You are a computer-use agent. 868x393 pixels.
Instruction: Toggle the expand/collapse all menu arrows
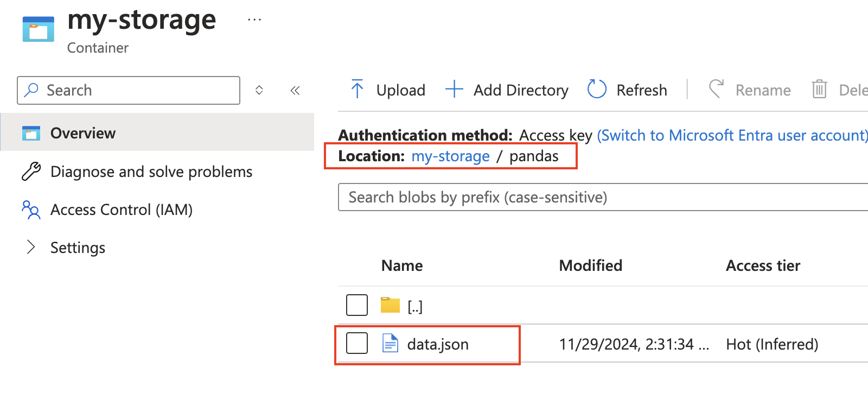click(x=259, y=90)
